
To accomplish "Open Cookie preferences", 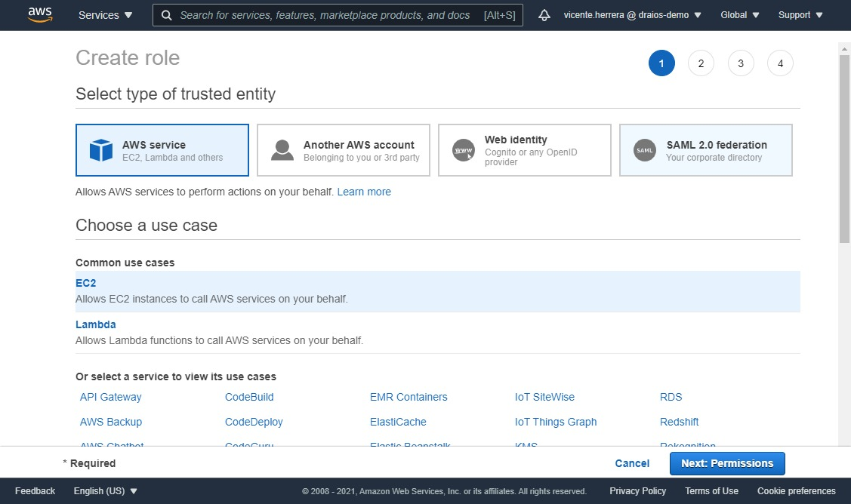I will [796, 491].
